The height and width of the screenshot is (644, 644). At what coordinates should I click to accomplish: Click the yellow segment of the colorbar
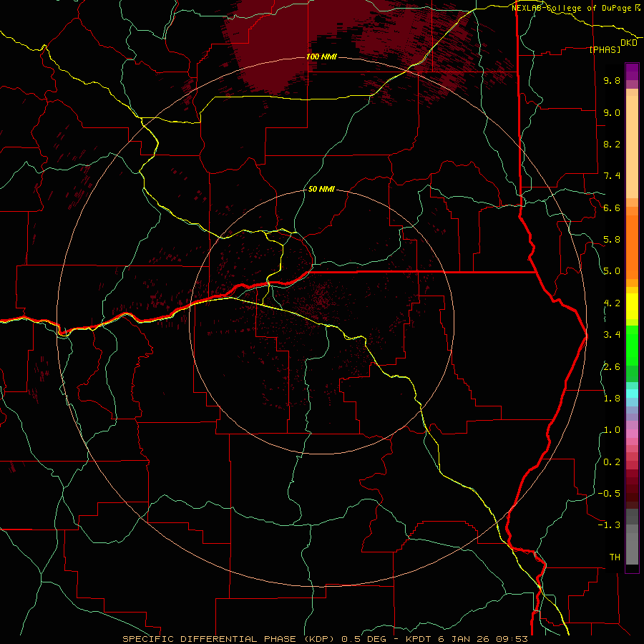pyautogui.click(x=632, y=306)
